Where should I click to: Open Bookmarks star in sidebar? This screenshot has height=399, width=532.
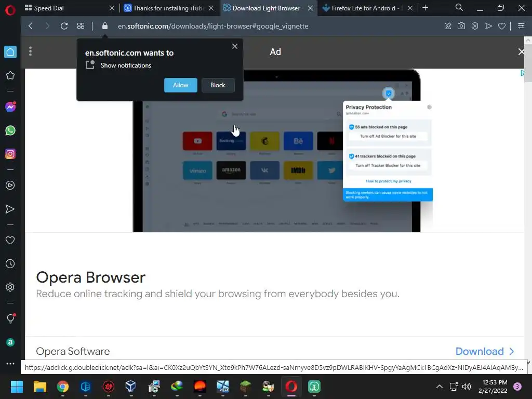click(10, 75)
